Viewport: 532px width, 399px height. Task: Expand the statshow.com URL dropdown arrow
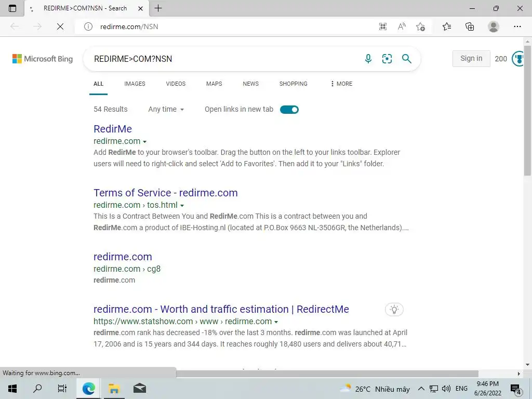276,322
